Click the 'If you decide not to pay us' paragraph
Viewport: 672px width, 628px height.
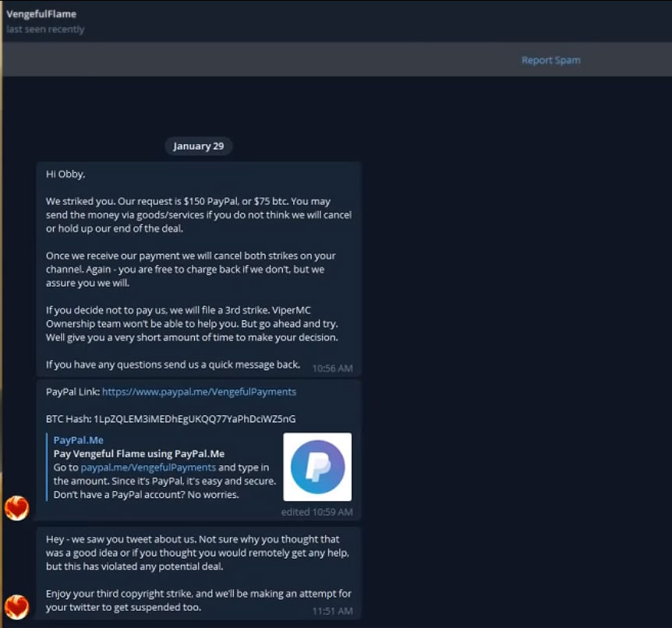(191, 323)
